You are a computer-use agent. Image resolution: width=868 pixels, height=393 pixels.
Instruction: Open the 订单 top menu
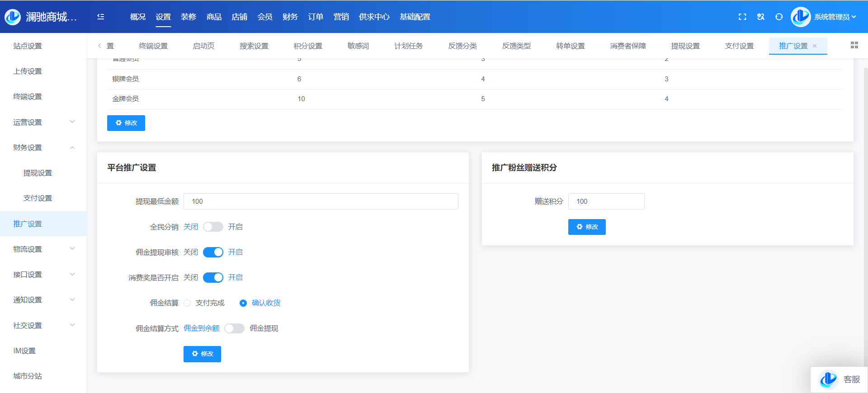tap(316, 17)
